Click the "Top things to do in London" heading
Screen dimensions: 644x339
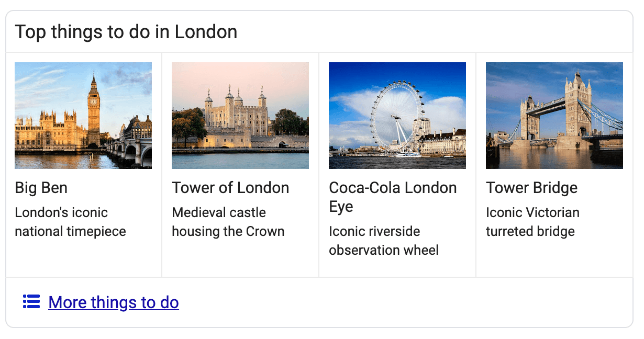tap(126, 32)
